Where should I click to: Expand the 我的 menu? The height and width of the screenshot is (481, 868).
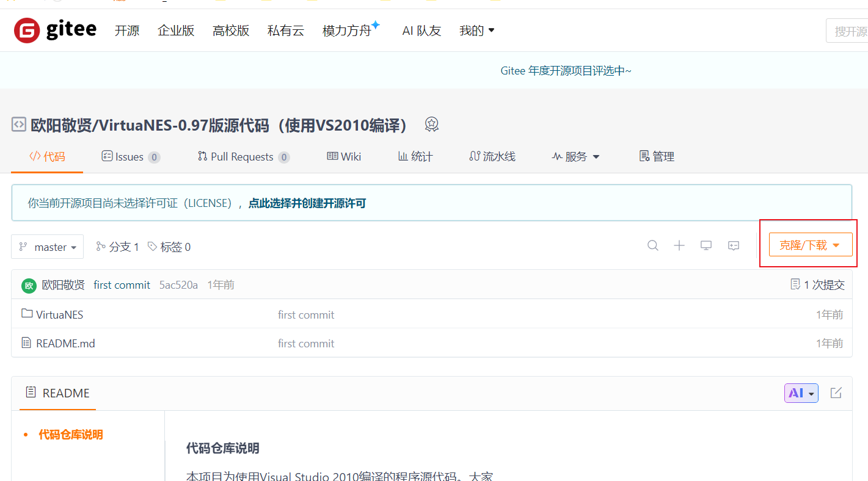pos(477,31)
